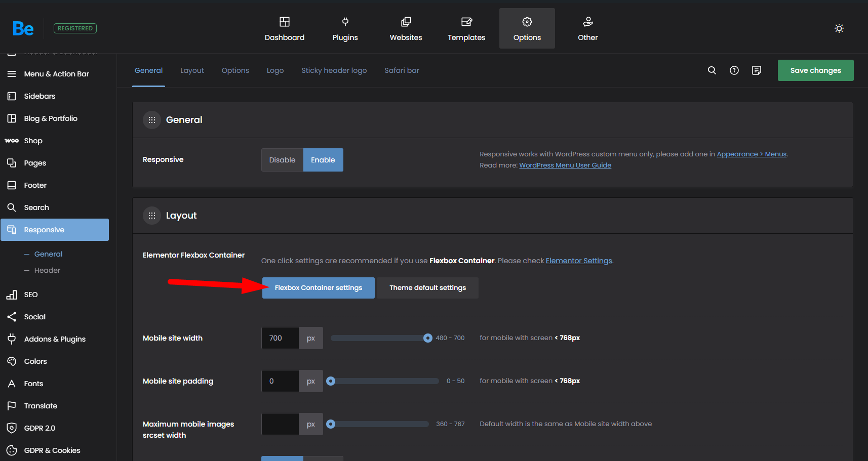868x461 pixels.
Task: Open the Safari bar tab
Action: pos(402,70)
